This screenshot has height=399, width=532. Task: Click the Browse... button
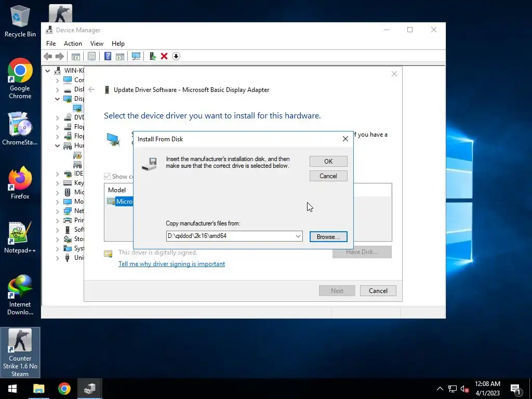coord(328,237)
